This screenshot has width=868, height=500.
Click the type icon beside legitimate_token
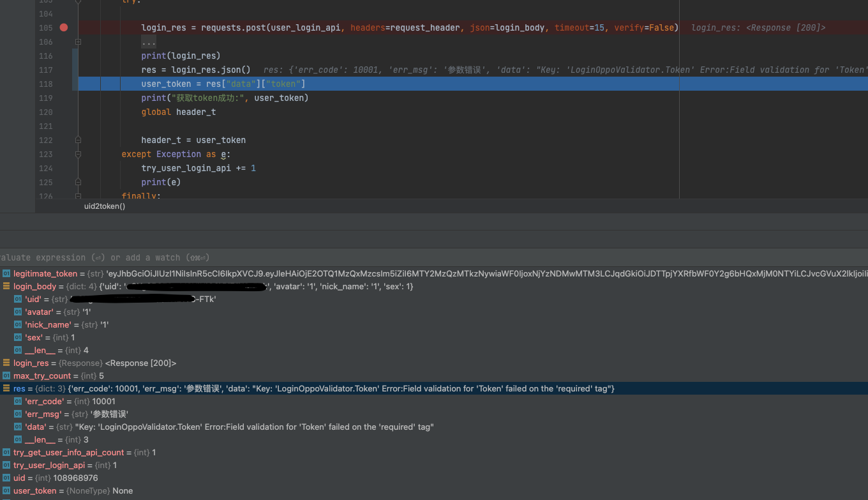pyautogui.click(x=6, y=273)
